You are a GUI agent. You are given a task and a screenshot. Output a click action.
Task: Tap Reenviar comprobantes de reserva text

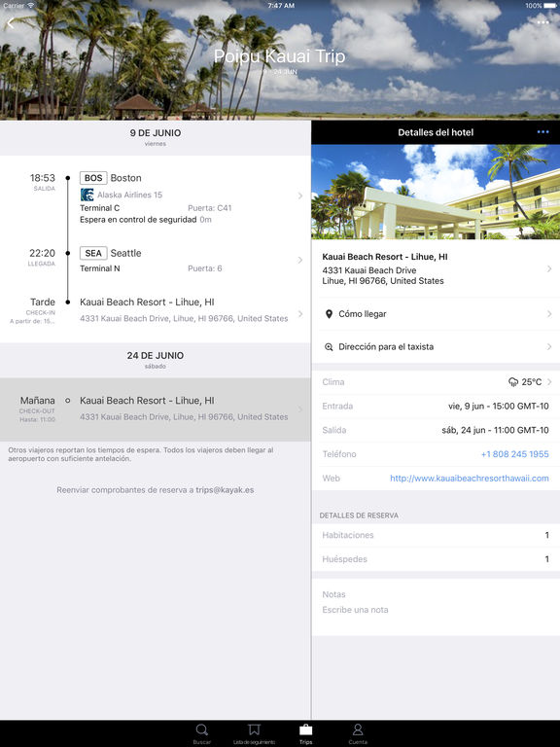click(x=156, y=490)
